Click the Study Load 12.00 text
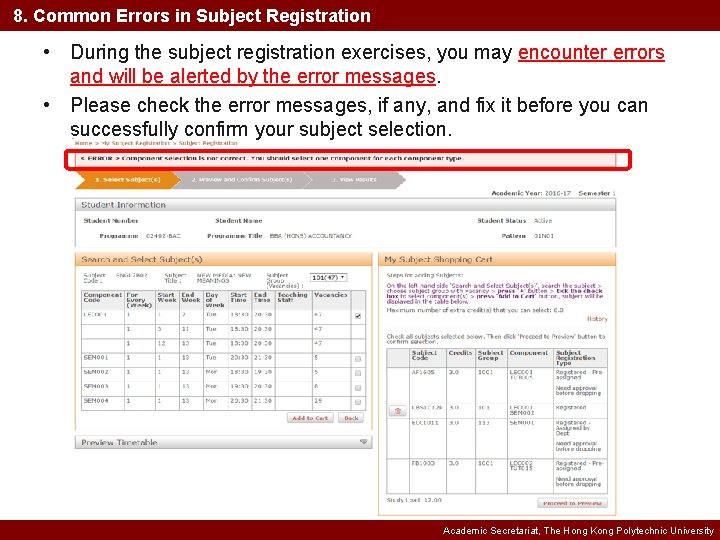This screenshot has height=540, width=720. tap(414, 500)
